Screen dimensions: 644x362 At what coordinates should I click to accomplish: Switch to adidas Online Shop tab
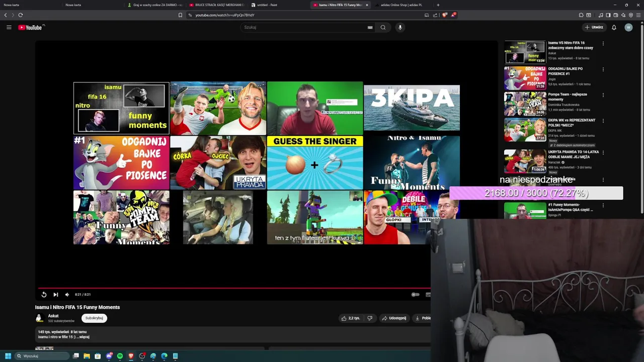click(x=401, y=5)
